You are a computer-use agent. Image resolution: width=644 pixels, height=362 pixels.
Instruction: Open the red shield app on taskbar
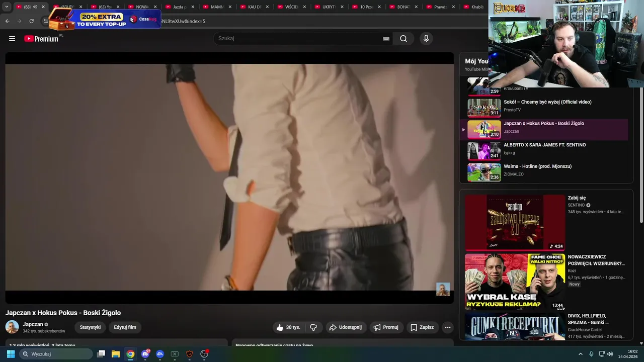pyautogui.click(x=189, y=354)
